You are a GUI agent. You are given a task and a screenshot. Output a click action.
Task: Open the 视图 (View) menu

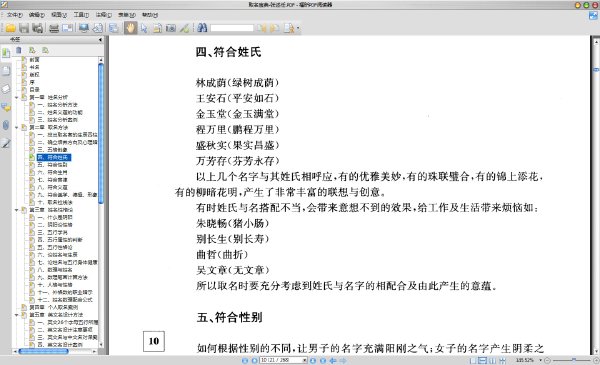[x=59, y=15]
